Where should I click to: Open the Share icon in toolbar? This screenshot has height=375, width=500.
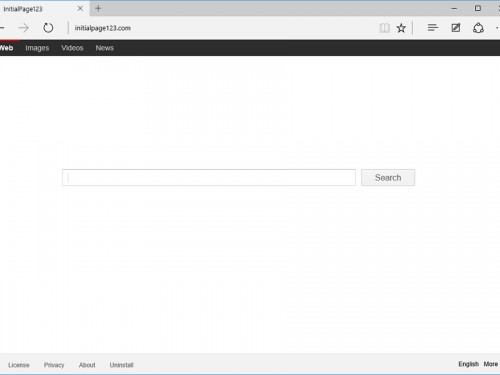(478, 28)
